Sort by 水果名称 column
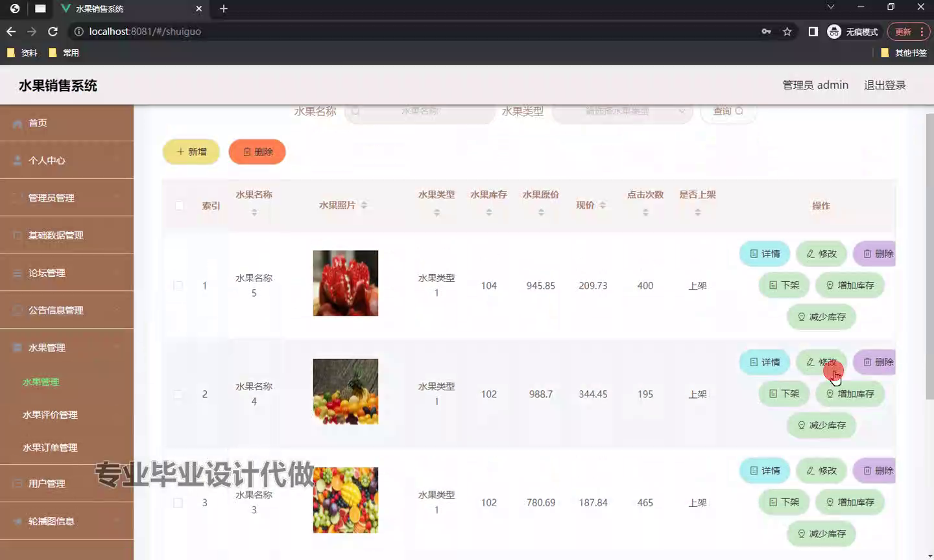 pyautogui.click(x=254, y=212)
